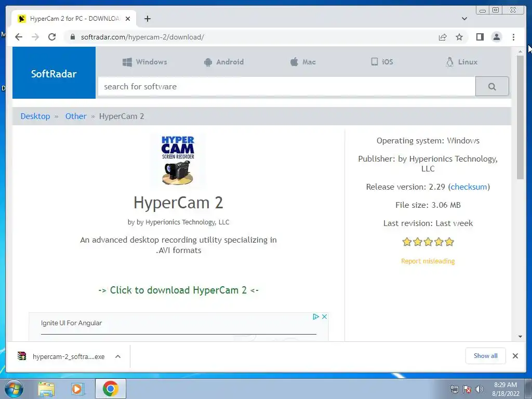Click the File size: 3.06 MB text
This screenshot has width=532, height=399.
(428, 205)
